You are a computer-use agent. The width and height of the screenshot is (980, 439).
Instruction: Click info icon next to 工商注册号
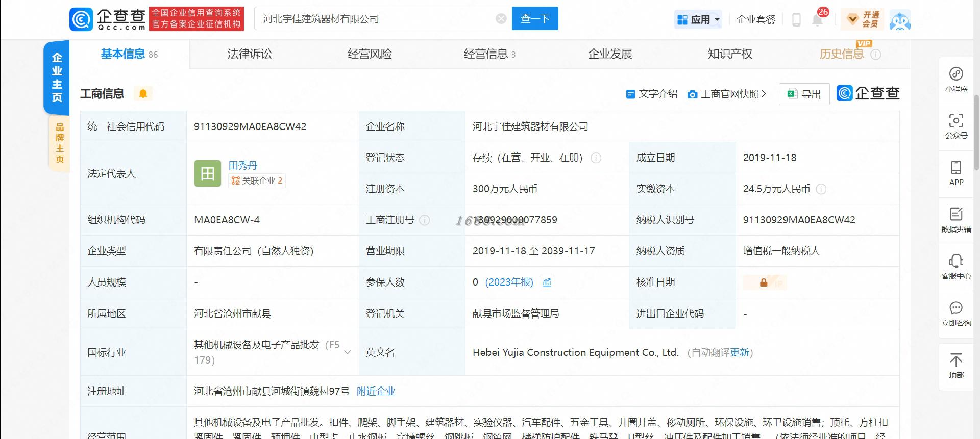click(425, 220)
